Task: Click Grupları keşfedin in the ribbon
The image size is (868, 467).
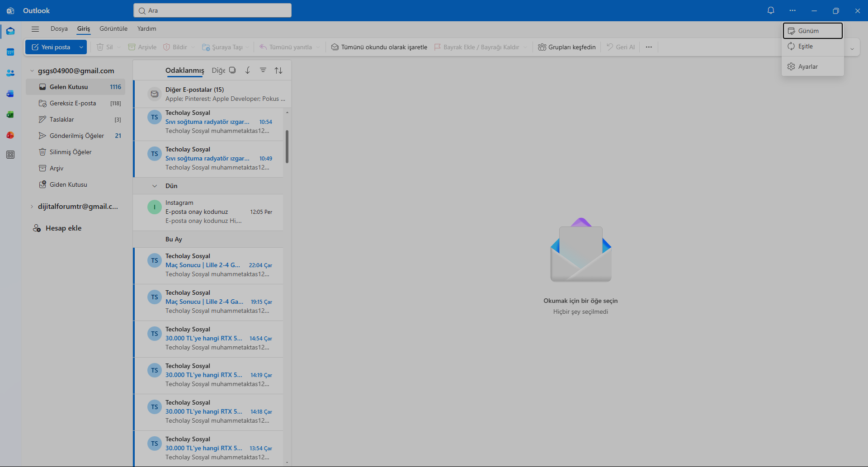Action: click(x=567, y=47)
